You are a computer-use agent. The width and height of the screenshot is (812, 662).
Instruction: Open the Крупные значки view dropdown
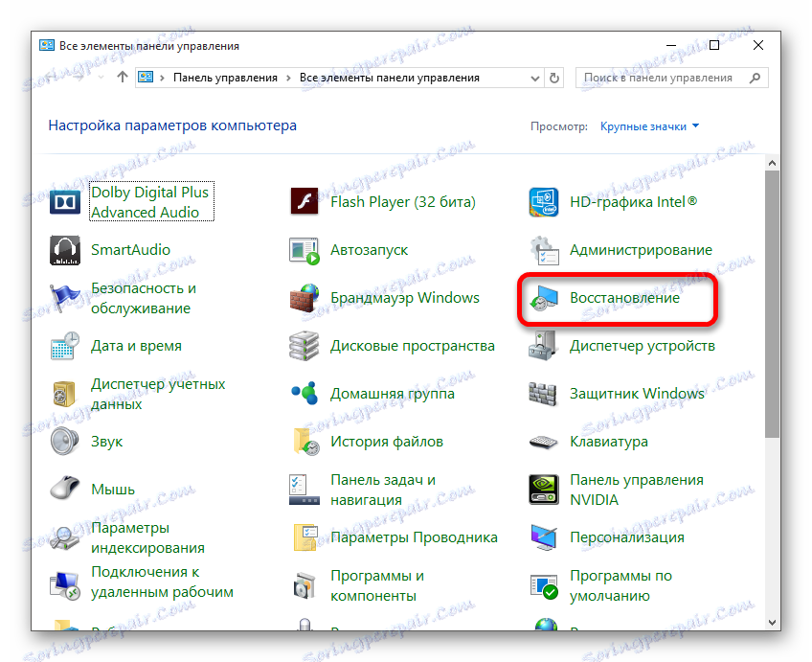pyautogui.click(x=649, y=126)
